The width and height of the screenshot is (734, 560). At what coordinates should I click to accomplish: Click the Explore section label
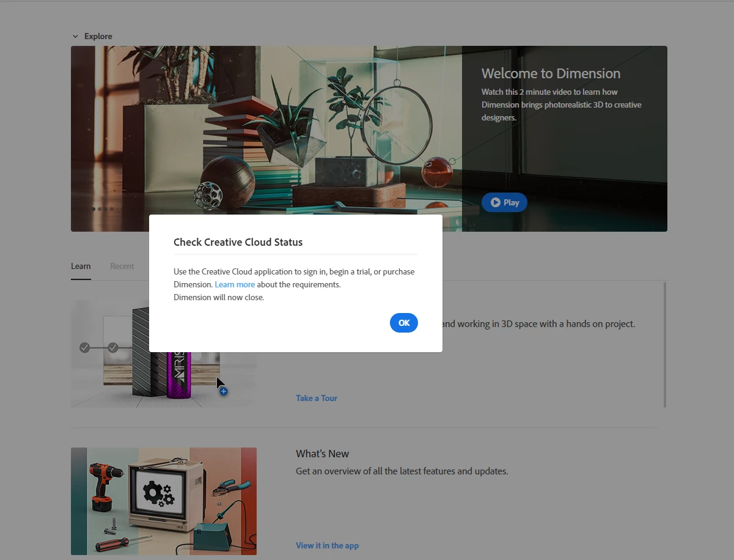click(x=98, y=37)
